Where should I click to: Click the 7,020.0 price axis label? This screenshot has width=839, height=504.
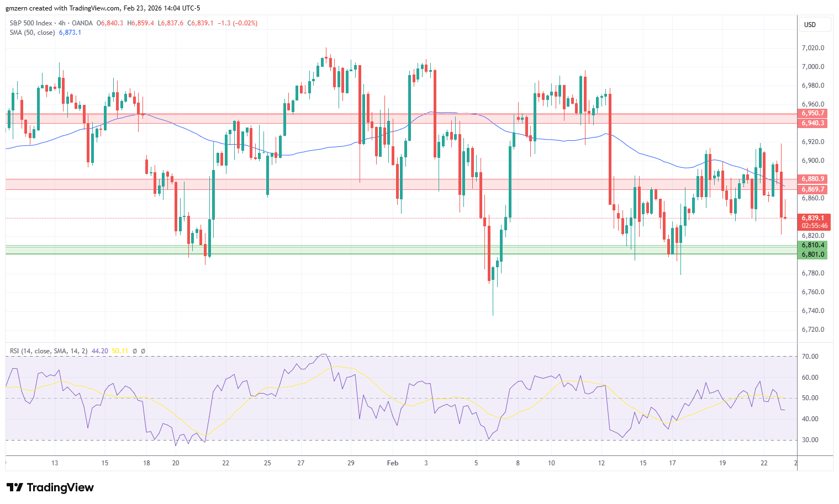[x=813, y=48]
